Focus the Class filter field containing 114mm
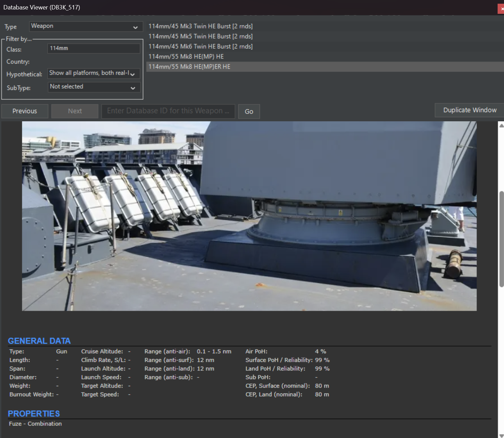Image resolution: width=504 pixels, height=438 pixels. coord(94,49)
